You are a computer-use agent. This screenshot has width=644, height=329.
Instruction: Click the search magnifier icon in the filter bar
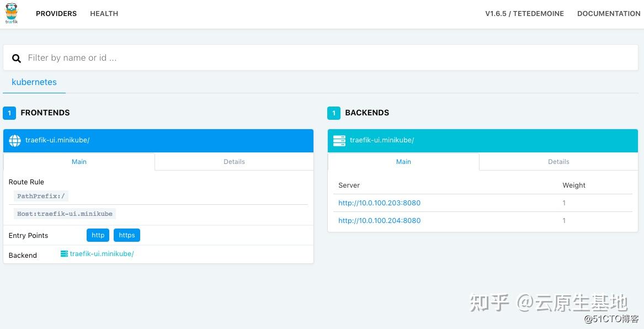(x=16, y=57)
